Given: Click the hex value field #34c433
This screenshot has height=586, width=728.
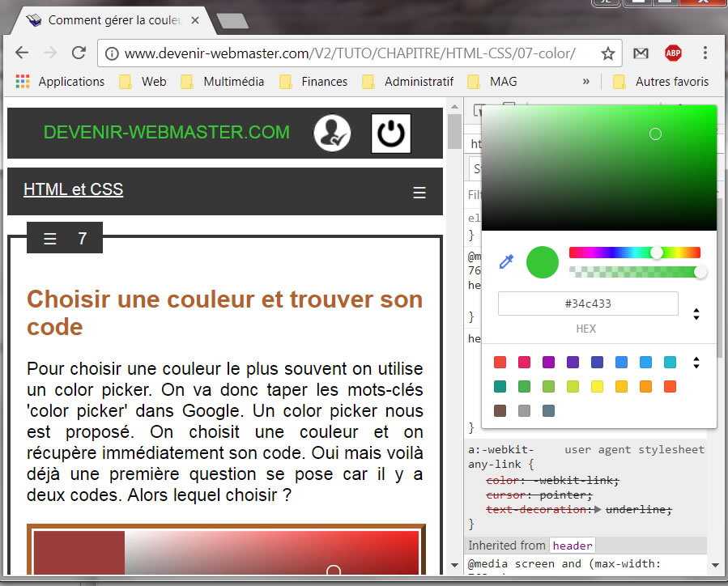Looking at the screenshot, I should point(588,304).
